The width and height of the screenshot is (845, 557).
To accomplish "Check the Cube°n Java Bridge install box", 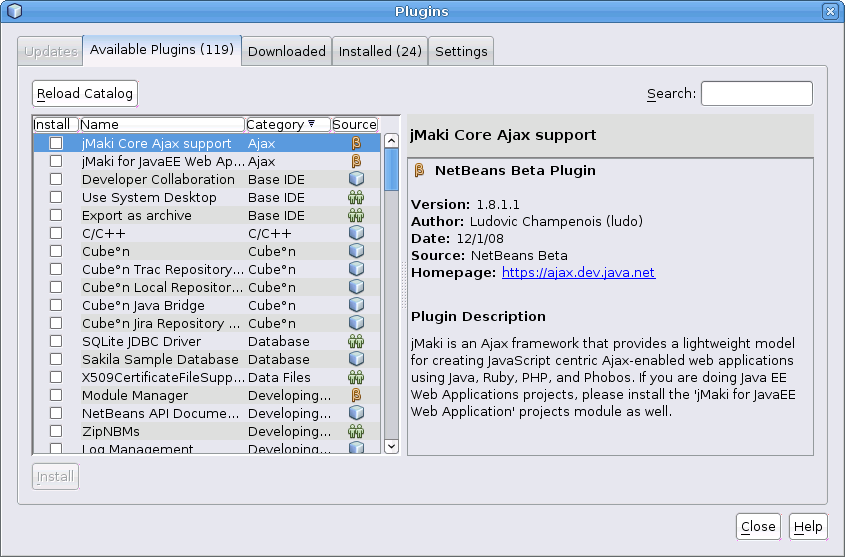I will pos(56,305).
